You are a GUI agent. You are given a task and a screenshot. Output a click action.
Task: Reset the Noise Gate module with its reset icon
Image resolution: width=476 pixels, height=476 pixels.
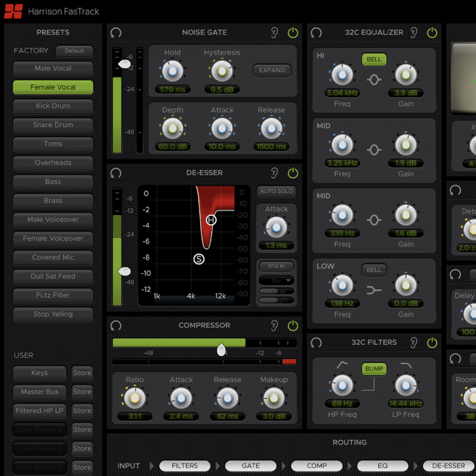pyautogui.click(x=116, y=32)
